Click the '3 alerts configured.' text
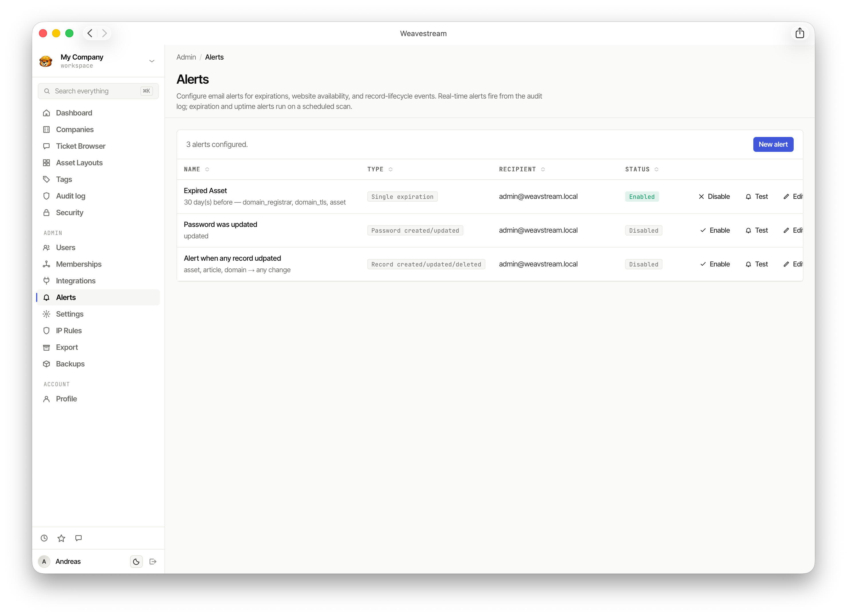Screen dimensions: 847x616 [x=217, y=144]
